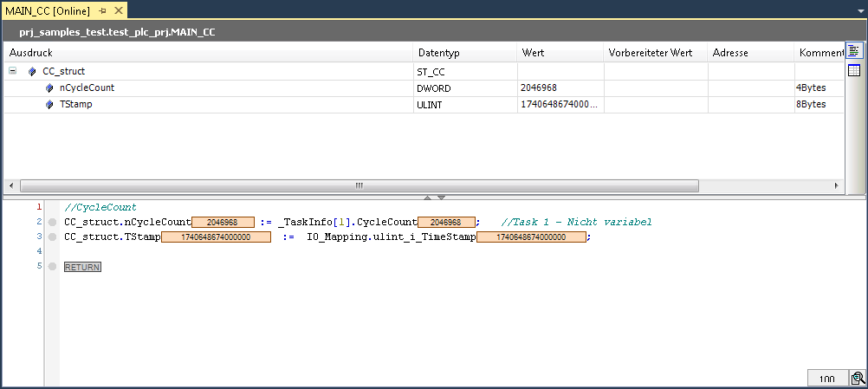Select the CC_struct row name
Viewport: 868px width, 389px height.
[x=63, y=71]
